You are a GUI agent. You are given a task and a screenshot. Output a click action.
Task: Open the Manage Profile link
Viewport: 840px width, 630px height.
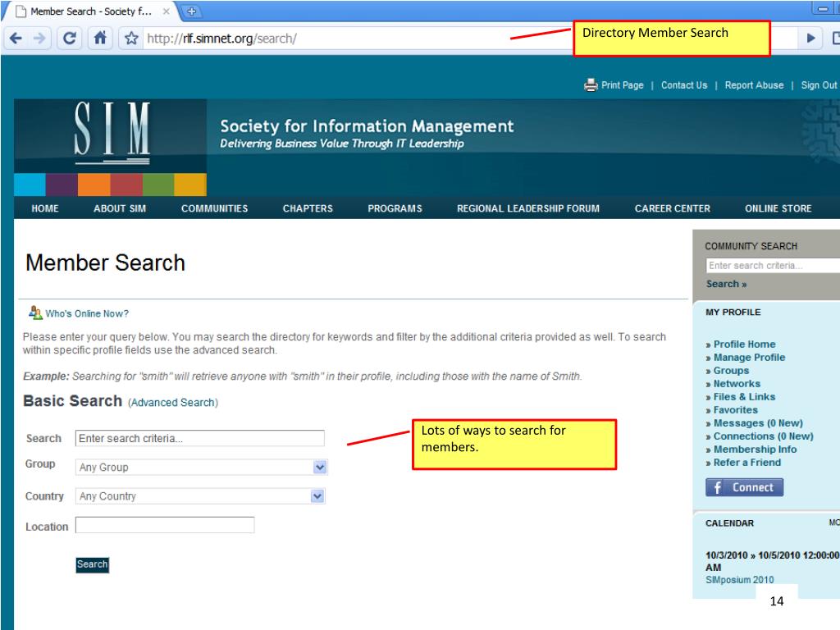(x=750, y=358)
